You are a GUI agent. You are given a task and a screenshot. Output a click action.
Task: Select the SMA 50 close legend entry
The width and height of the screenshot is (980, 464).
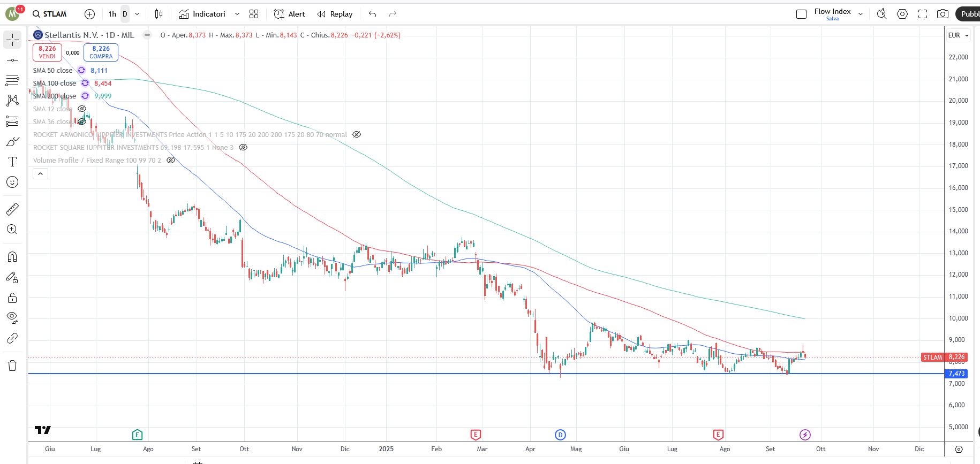click(52, 70)
